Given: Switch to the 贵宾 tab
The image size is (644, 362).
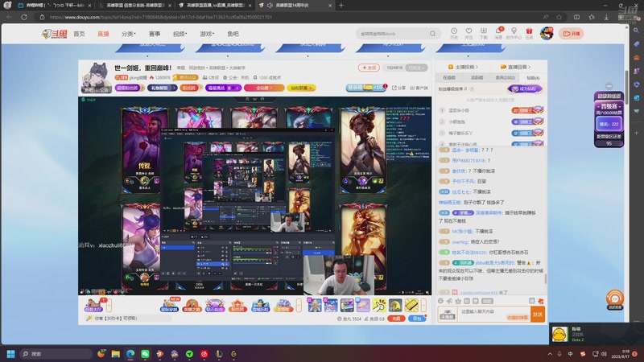Looking at the screenshot, I should click(506, 77).
